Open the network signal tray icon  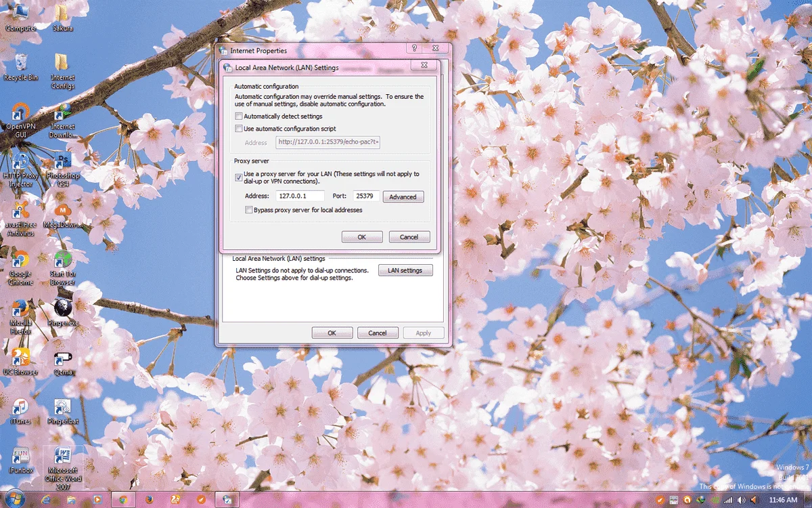728,500
